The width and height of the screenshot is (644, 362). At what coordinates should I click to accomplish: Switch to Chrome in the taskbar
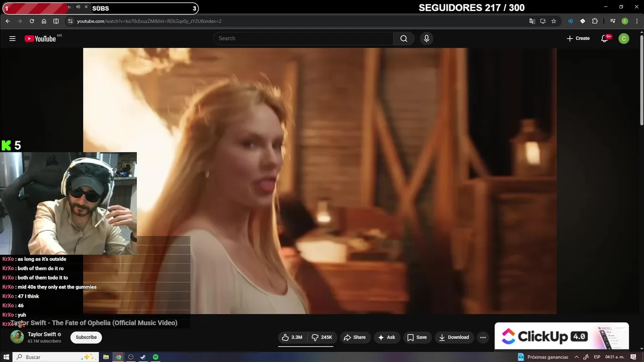pyautogui.click(x=119, y=357)
